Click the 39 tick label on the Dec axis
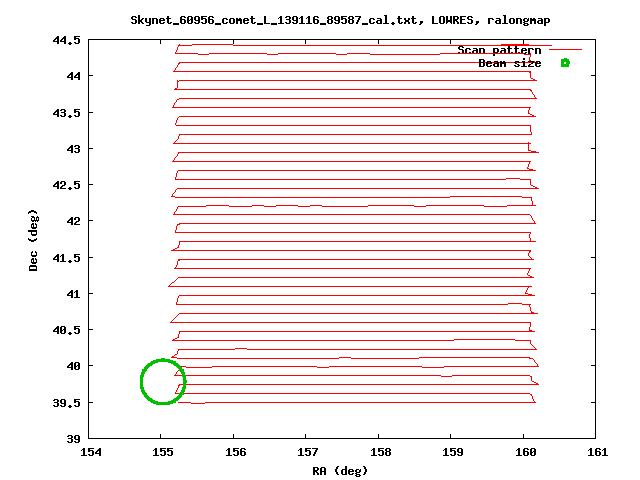This screenshot has height=480, width=640. tap(74, 438)
